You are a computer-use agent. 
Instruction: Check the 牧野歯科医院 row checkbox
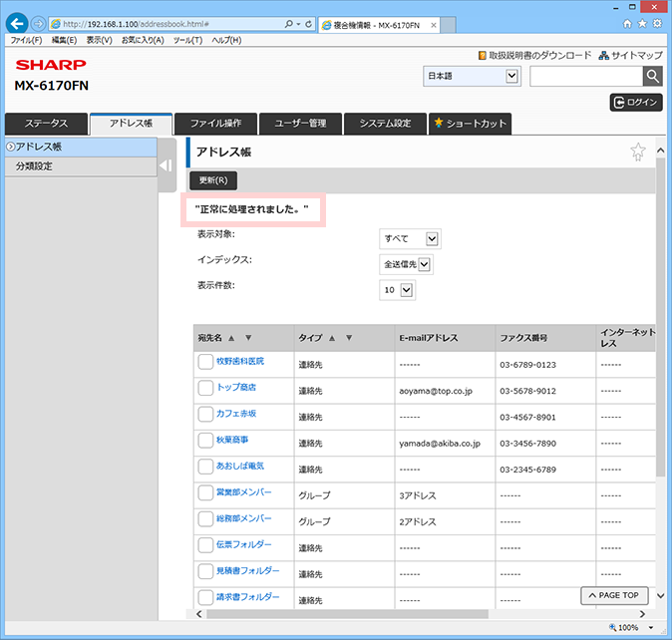[x=205, y=362]
